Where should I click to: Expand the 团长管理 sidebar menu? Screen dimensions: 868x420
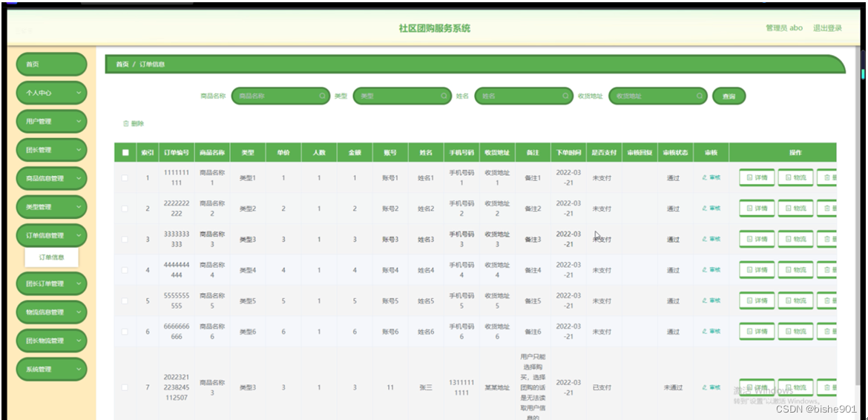[51, 150]
